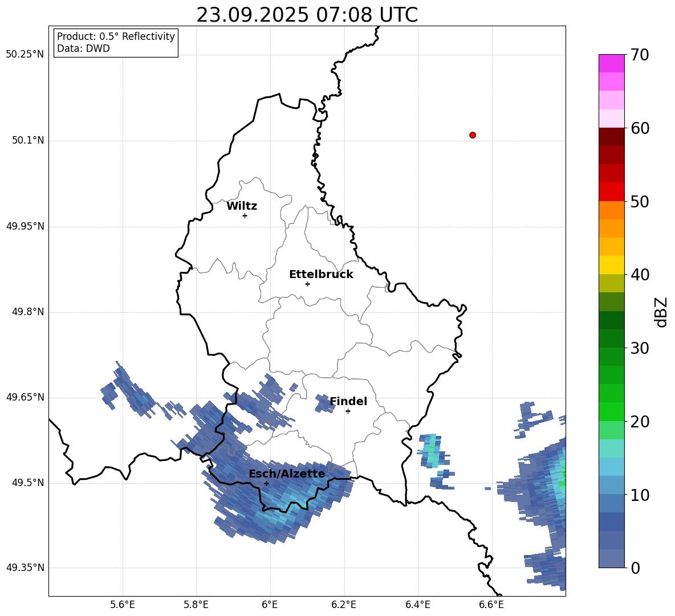675x616 pixels.
Task: Click the 6.4°E longitude label
Action: pyautogui.click(x=417, y=605)
